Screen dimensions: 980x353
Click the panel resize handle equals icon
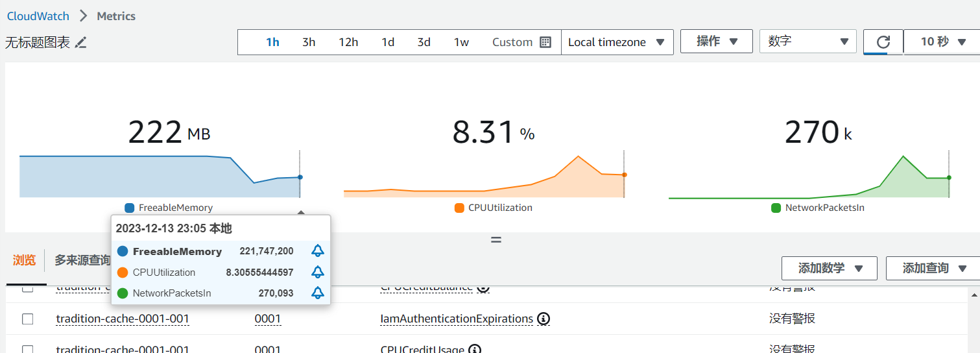pos(496,239)
